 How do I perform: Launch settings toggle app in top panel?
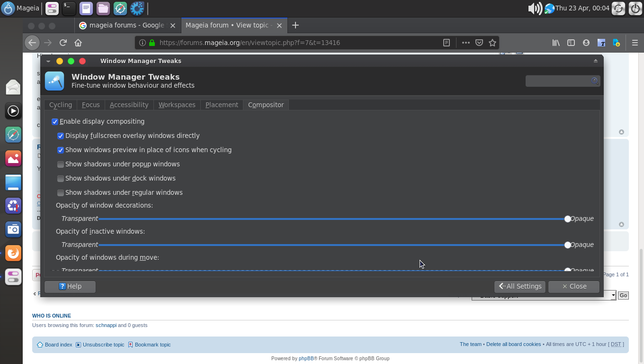(x=52, y=8)
